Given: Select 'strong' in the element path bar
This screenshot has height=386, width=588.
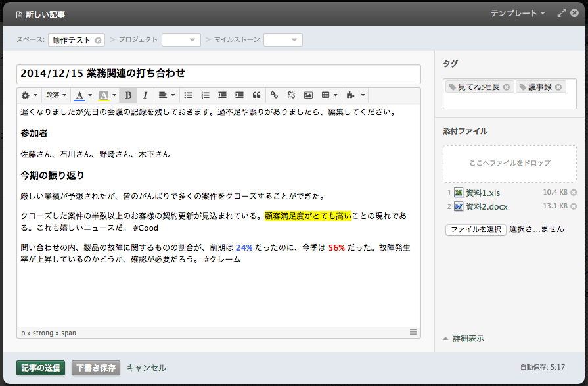Looking at the screenshot, I should click(x=43, y=333).
